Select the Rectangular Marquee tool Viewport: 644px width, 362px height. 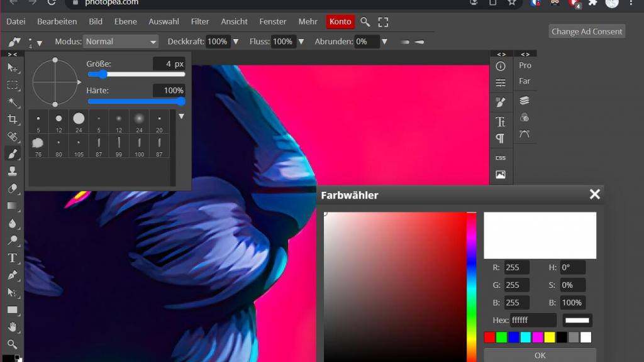click(13, 85)
